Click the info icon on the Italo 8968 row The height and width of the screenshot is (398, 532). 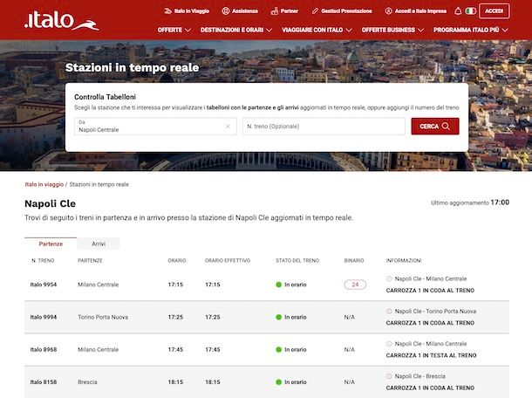(x=389, y=344)
